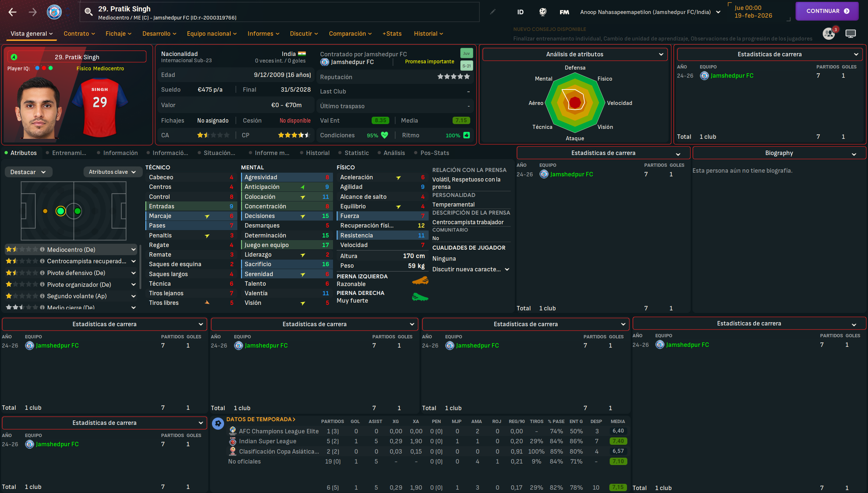868x493 pixels.
Task: Open the DATOS DE TEMPORADA link
Action: point(261,419)
